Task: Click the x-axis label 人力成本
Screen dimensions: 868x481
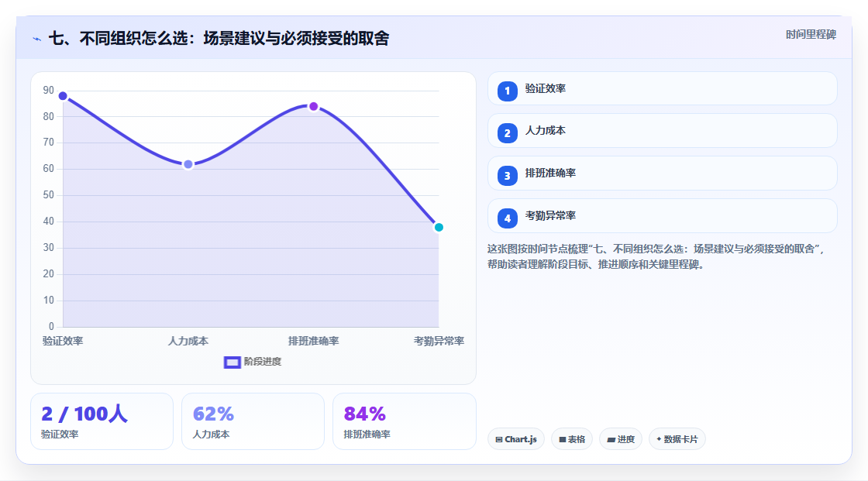Action: (188, 341)
